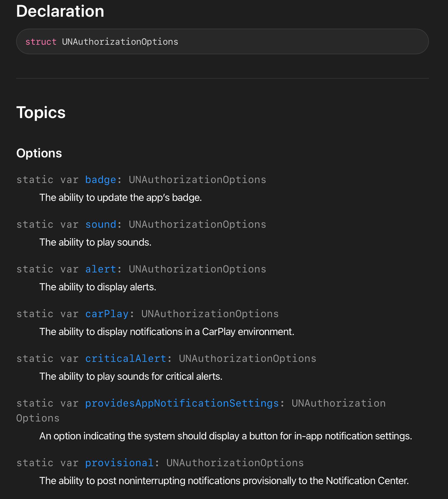Click the "ability to display alerts" description
448x499 pixels.
(x=98, y=287)
